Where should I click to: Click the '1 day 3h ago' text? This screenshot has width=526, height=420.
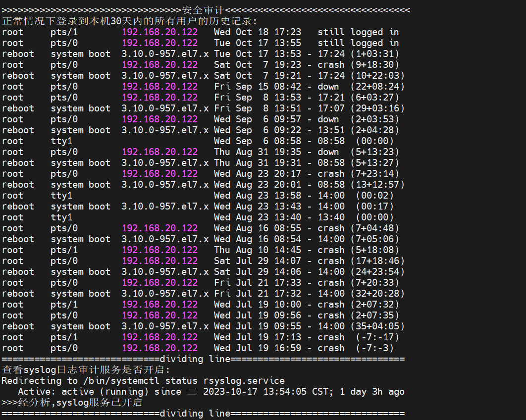point(372,392)
